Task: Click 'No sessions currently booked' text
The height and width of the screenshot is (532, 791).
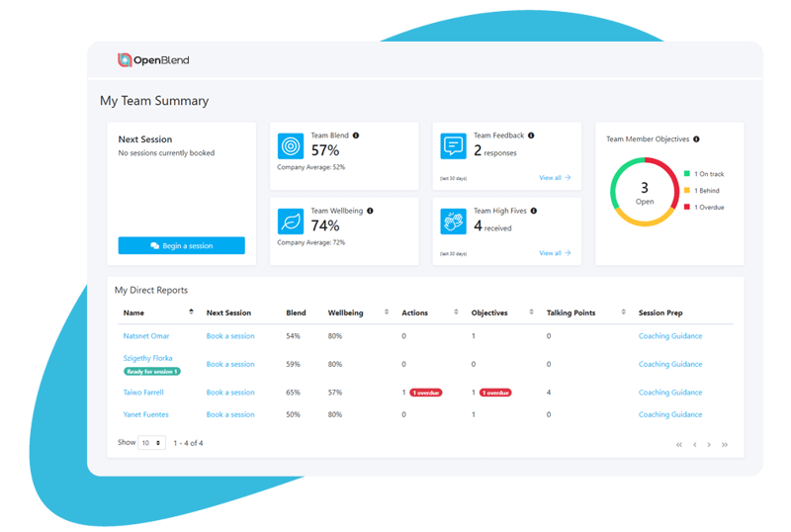Action: click(166, 153)
